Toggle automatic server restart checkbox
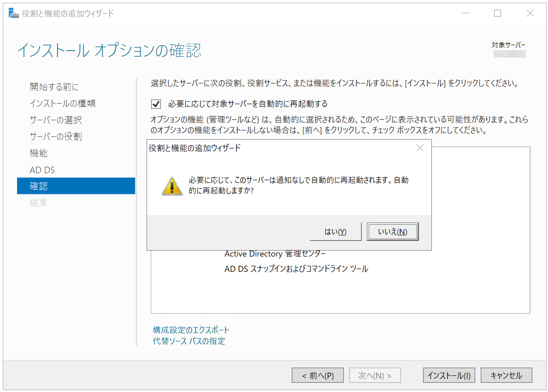This screenshot has width=548, height=392. 157,104
